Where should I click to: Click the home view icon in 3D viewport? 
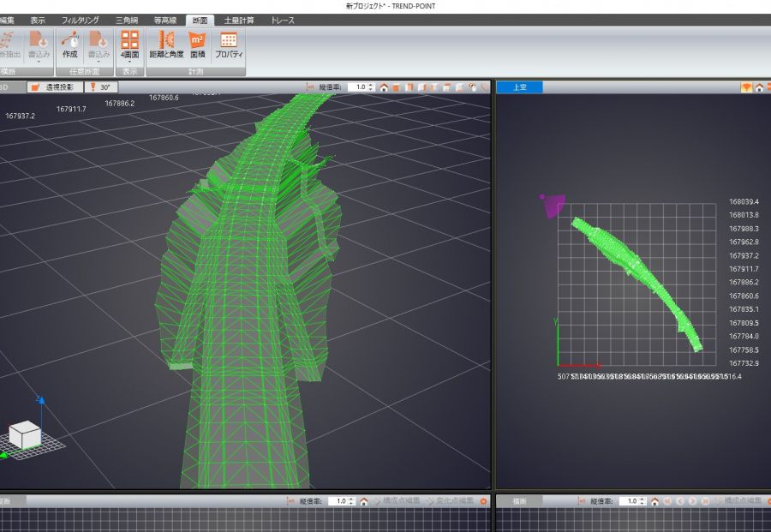tap(384, 87)
